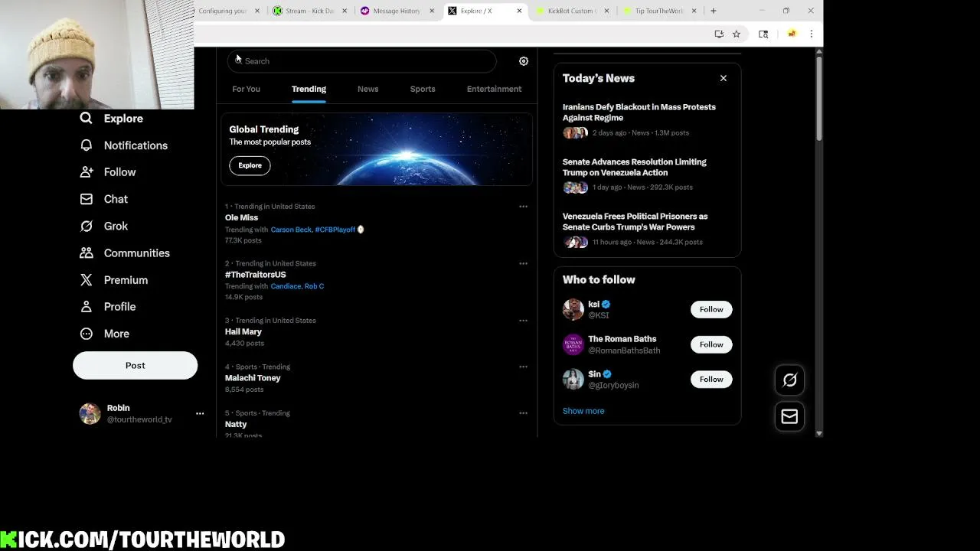This screenshot has height=551, width=980.
Task: Open more options for Malachi Toney trend
Action: (x=523, y=367)
